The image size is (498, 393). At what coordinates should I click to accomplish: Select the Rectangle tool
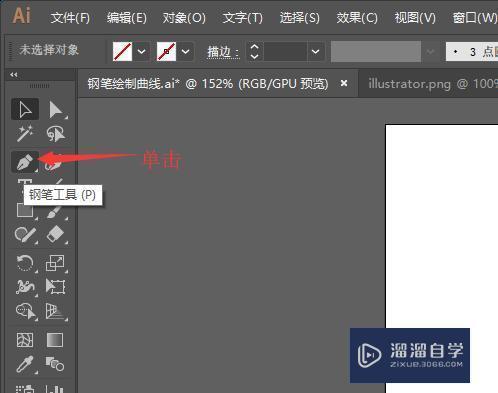click(x=25, y=210)
